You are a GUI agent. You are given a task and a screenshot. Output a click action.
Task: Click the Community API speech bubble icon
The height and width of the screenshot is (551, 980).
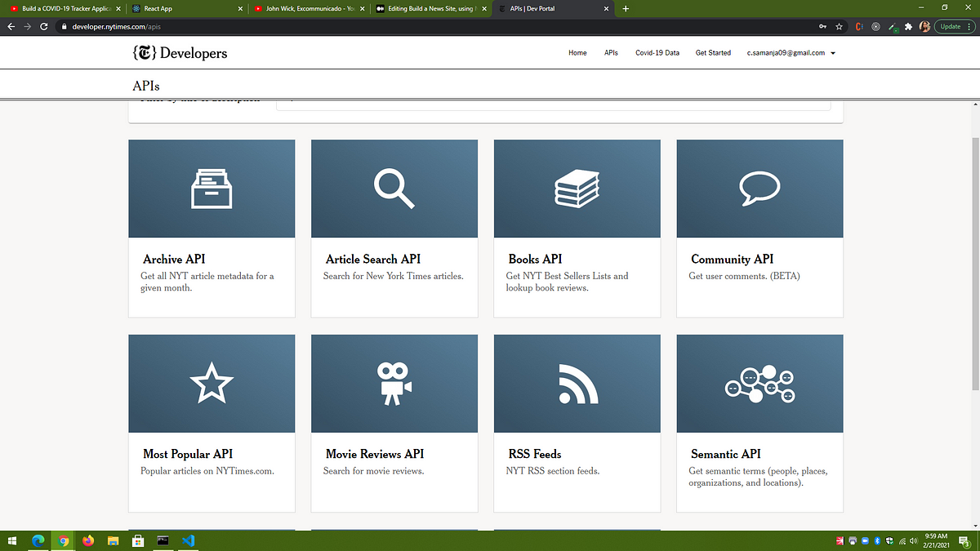coord(760,189)
